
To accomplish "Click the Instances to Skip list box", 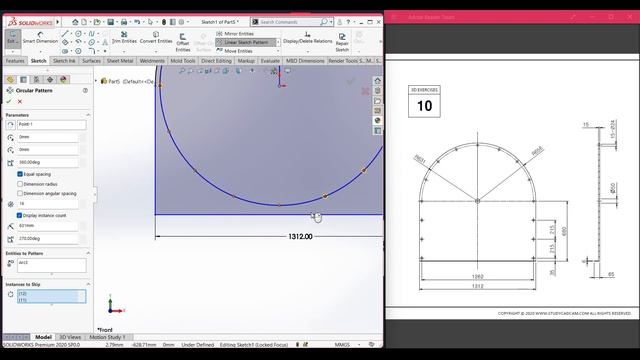I will point(51,296).
